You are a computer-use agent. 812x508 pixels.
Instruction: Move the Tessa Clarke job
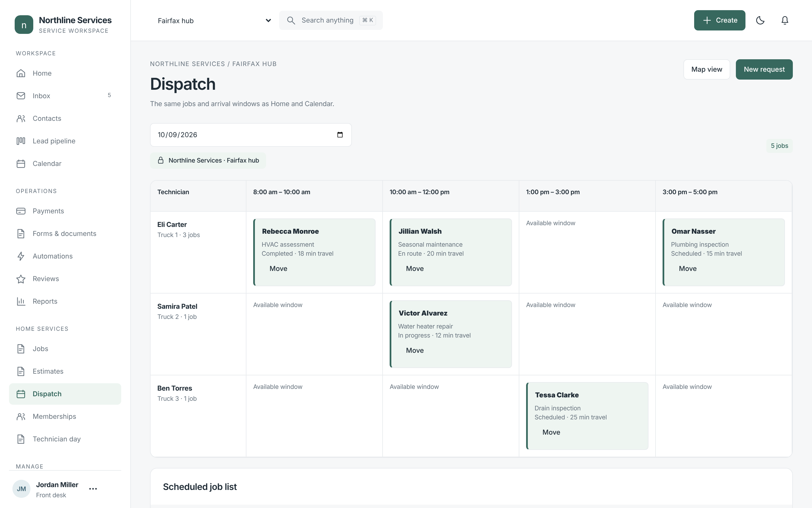551,432
